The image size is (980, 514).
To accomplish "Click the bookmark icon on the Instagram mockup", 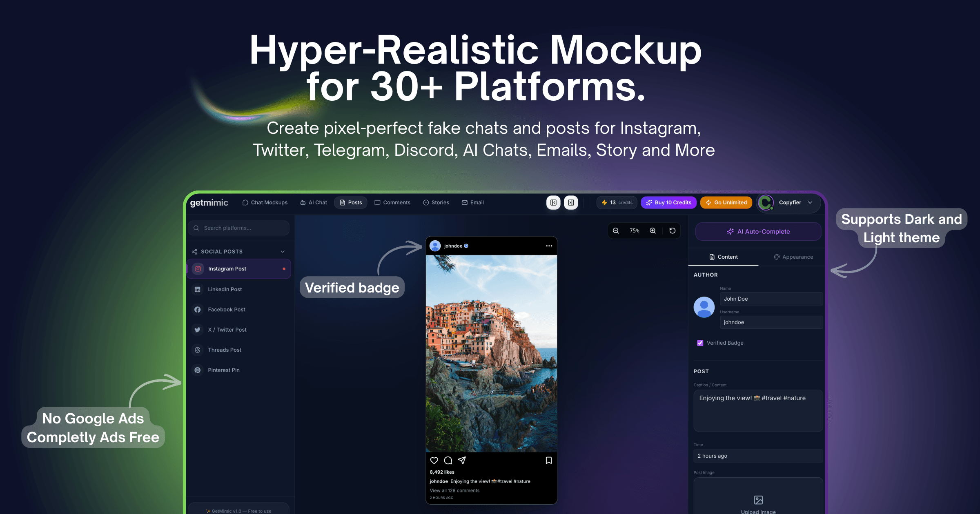I will pyautogui.click(x=548, y=460).
